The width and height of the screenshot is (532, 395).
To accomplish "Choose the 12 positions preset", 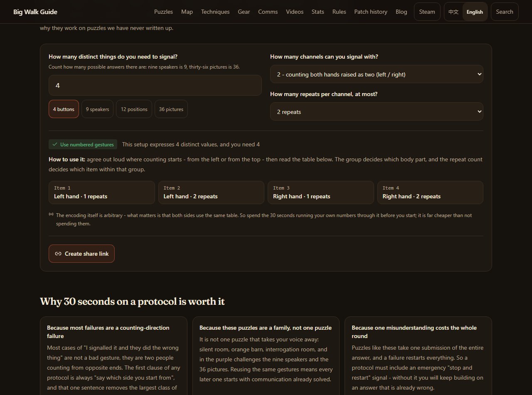I will [x=134, y=109].
